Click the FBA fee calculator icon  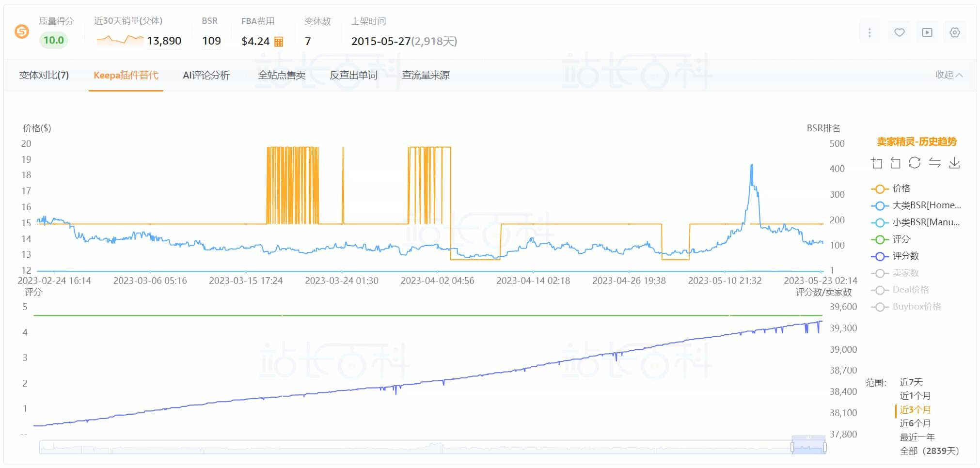pos(279,42)
